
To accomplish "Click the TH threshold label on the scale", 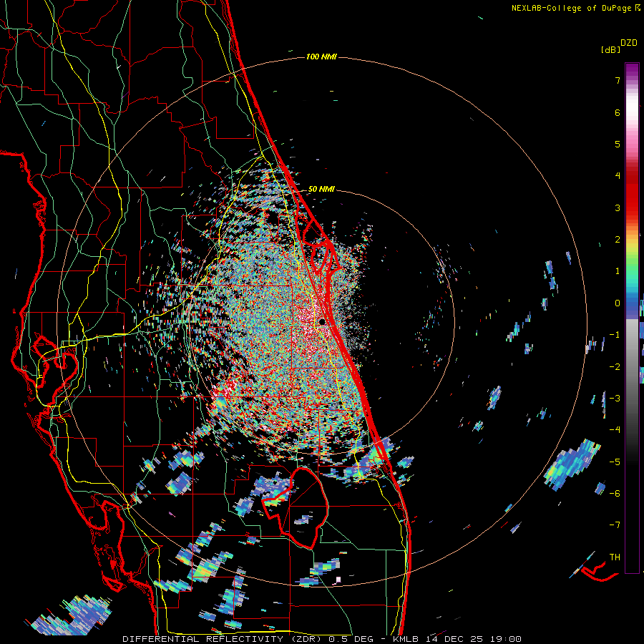I will click(615, 557).
